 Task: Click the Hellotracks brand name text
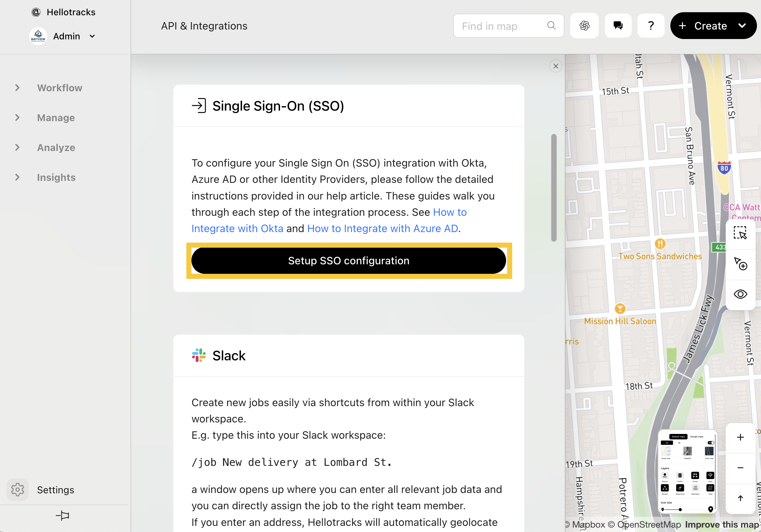(x=71, y=12)
